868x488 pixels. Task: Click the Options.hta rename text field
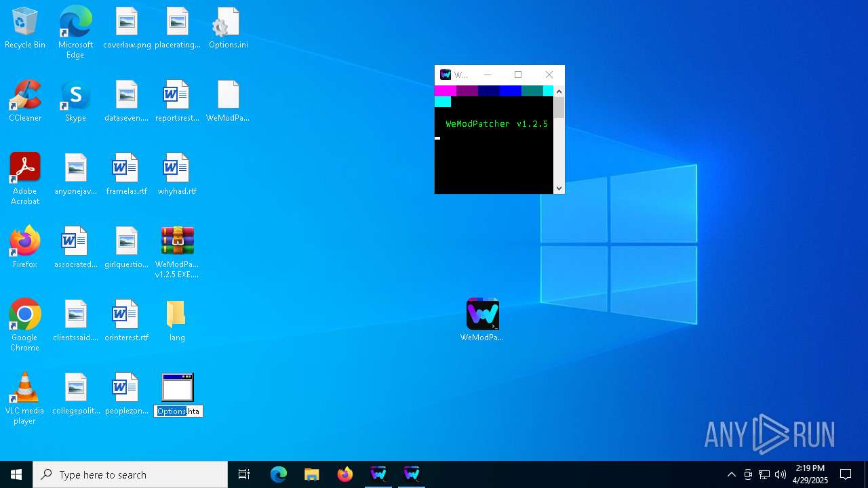178,411
